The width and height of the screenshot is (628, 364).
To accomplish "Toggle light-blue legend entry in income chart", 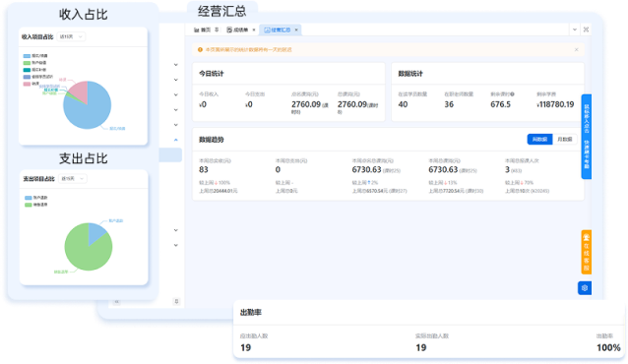I will (x=35, y=56).
